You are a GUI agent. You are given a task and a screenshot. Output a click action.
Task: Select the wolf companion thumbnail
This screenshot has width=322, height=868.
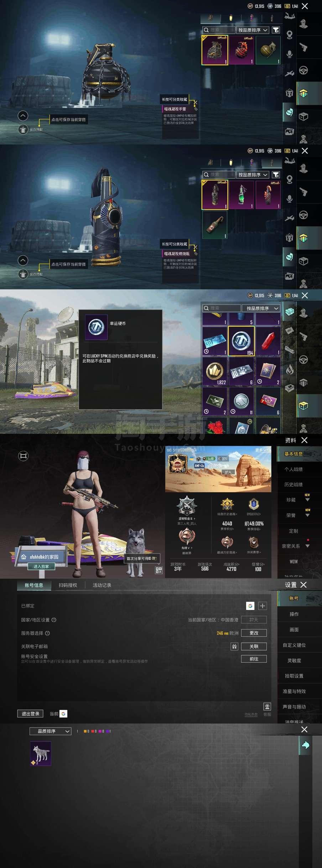41,753
